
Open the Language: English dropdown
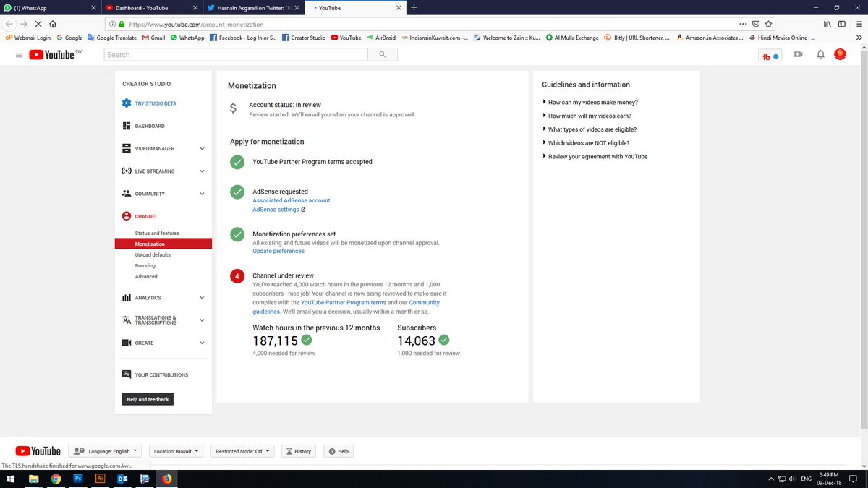(x=106, y=451)
